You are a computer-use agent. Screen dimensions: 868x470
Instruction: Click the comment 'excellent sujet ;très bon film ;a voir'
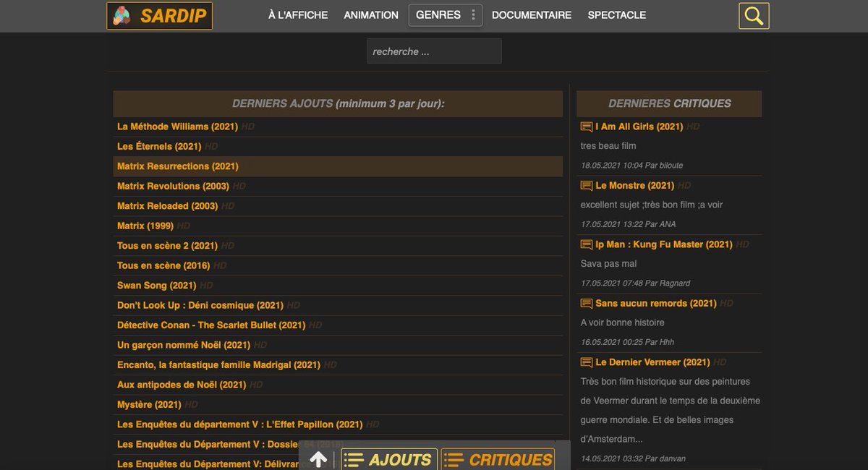coord(652,205)
